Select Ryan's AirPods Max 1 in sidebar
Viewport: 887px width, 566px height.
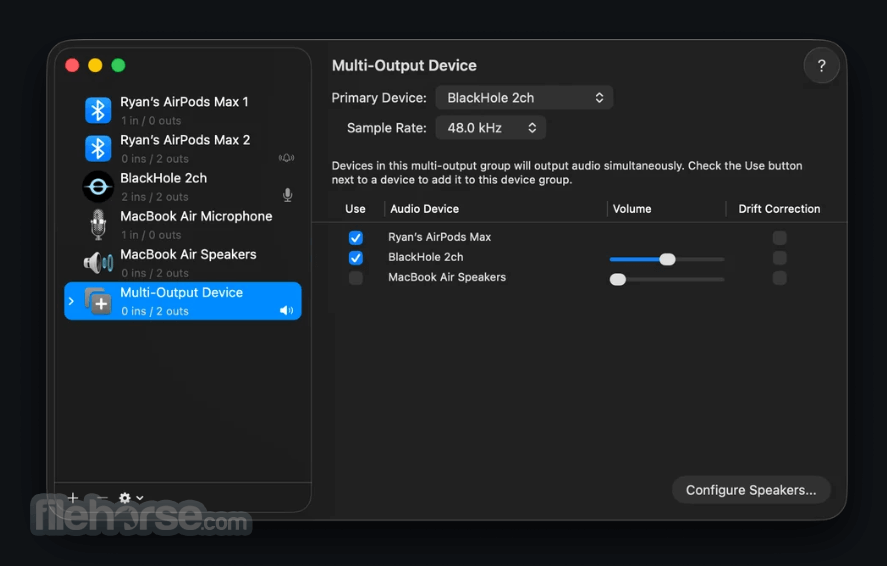click(x=183, y=110)
